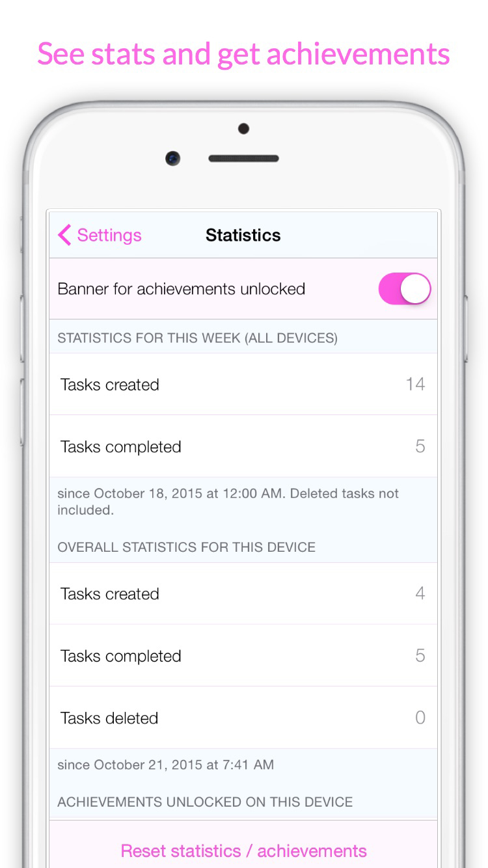Click device tasks created count 4
Screen dimensions: 488x868
[x=420, y=593]
